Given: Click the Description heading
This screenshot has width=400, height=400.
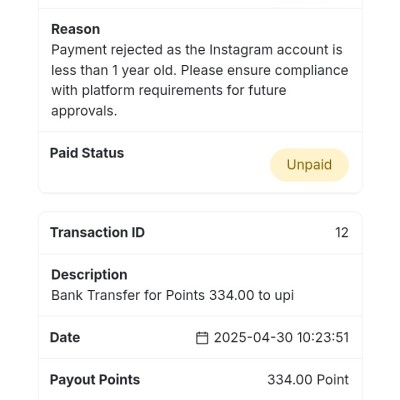Looking at the screenshot, I should 89,275.
